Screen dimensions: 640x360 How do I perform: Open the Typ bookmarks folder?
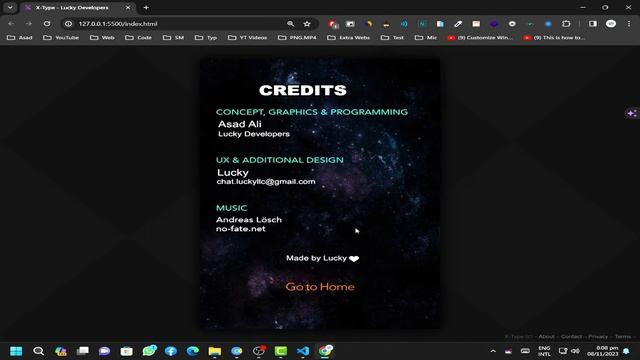tap(206, 38)
